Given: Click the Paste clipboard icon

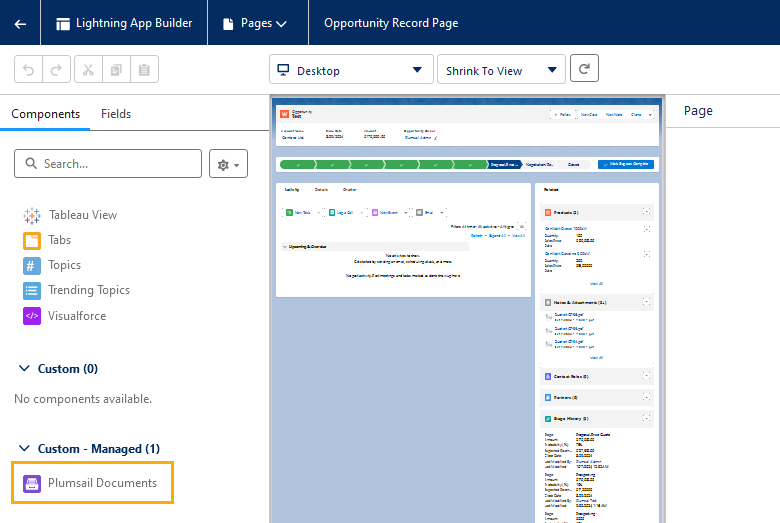Looking at the screenshot, I should (x=144, y=69).
